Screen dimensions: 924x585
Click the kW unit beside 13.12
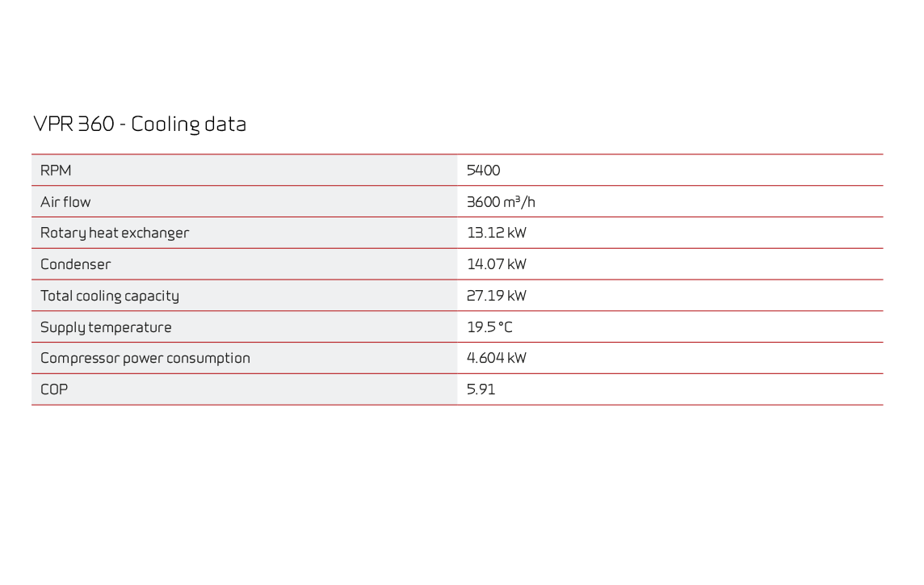517,233
